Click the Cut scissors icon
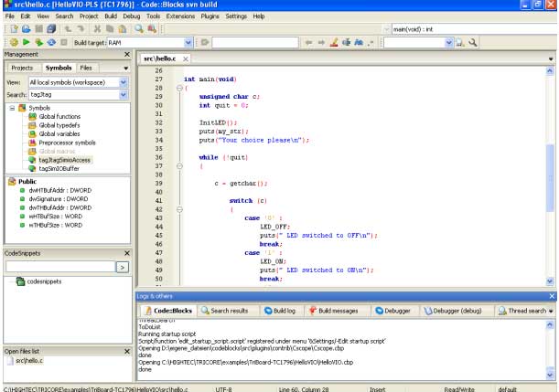Screen dimensions: 559x392 pos(97,29)
